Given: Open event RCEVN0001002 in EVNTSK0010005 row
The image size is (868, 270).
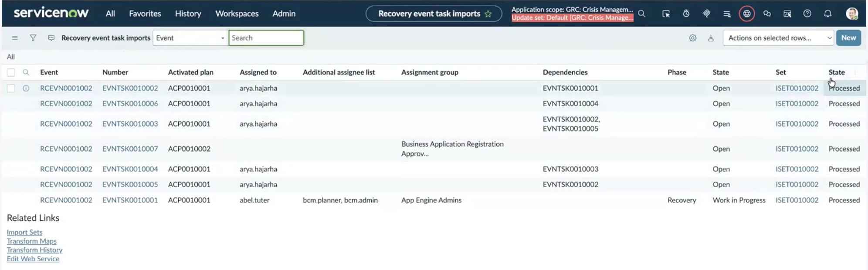Looking at the screenshot, I should point(66,185).
